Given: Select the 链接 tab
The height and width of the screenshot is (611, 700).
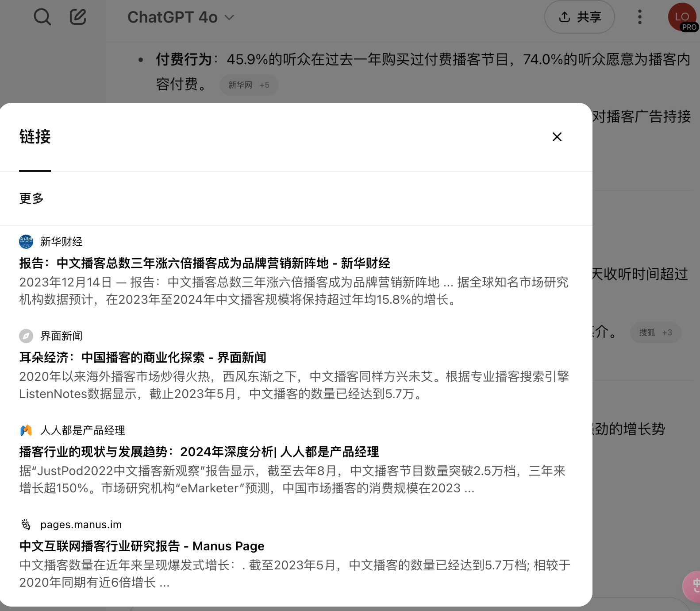Looking at the screenshot, I should 35,137.
